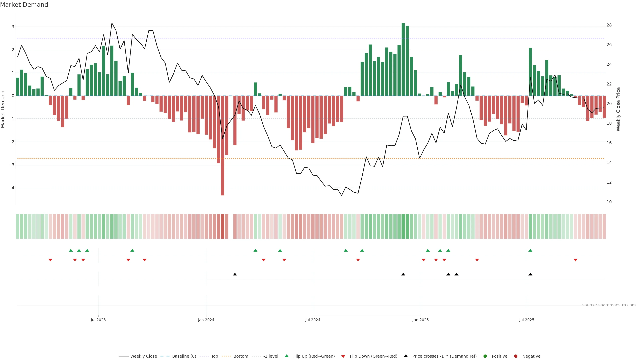This screenshot has width=644, height=362.
Task: Click the tallest green bar in late 2024
Action: point(403,59)
